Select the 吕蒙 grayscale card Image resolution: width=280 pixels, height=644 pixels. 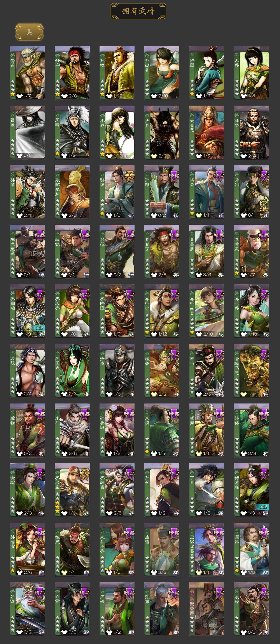click(x=27, y=132)
